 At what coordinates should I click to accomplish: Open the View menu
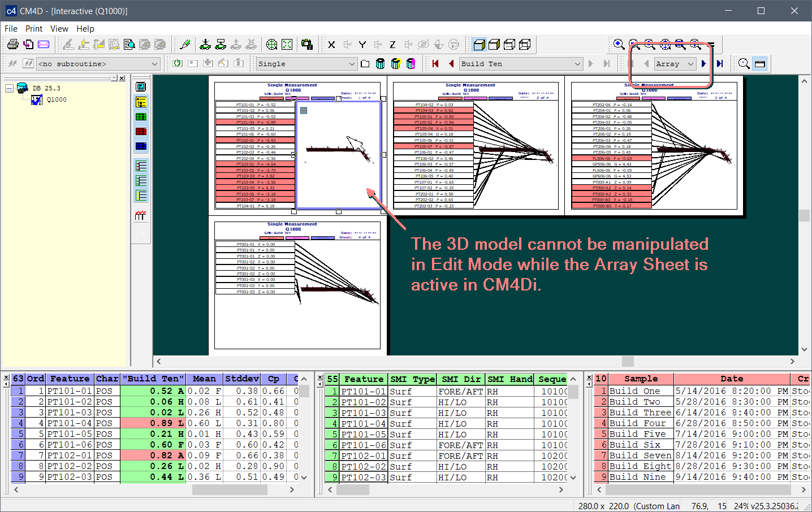pyautogui.click(x=59, y=29)
